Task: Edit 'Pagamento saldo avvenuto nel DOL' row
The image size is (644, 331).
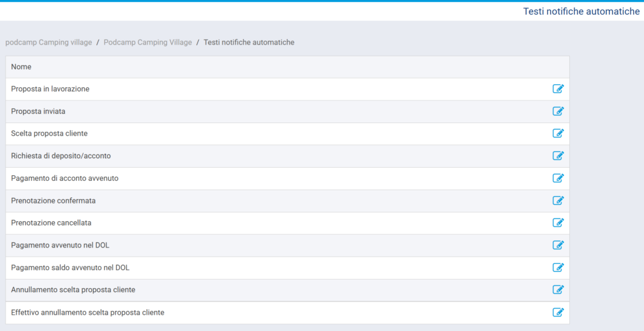Action: [x=558, y=268]
